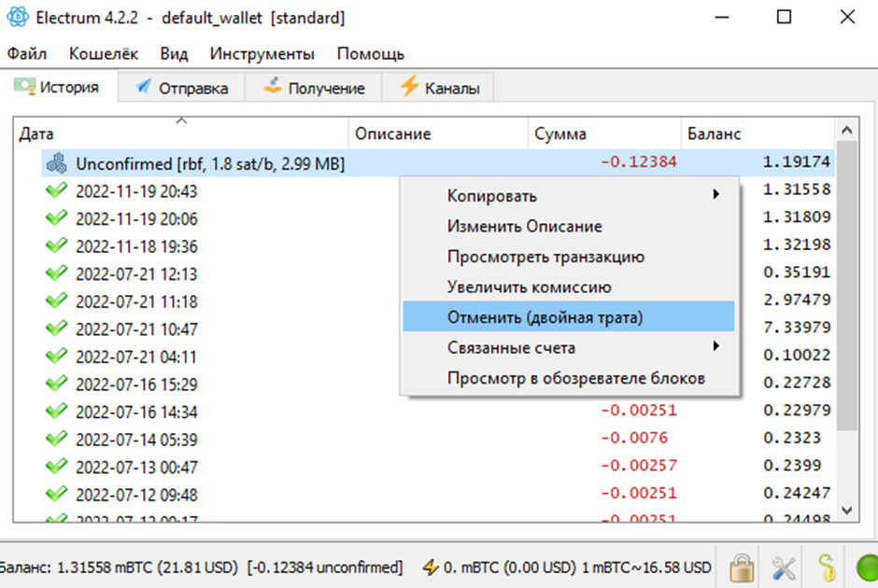Select the 2022-11-18 19:36 transaction date

coord(136,246)
